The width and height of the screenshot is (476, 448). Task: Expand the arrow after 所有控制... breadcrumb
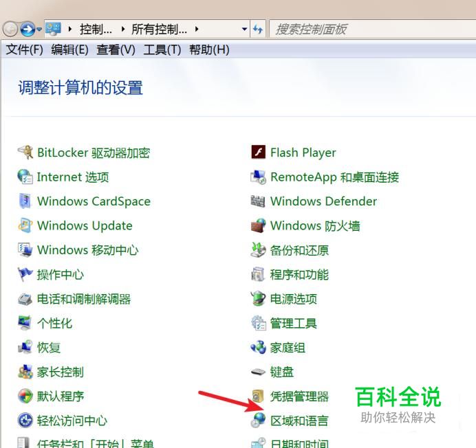(x=197, y=29)
